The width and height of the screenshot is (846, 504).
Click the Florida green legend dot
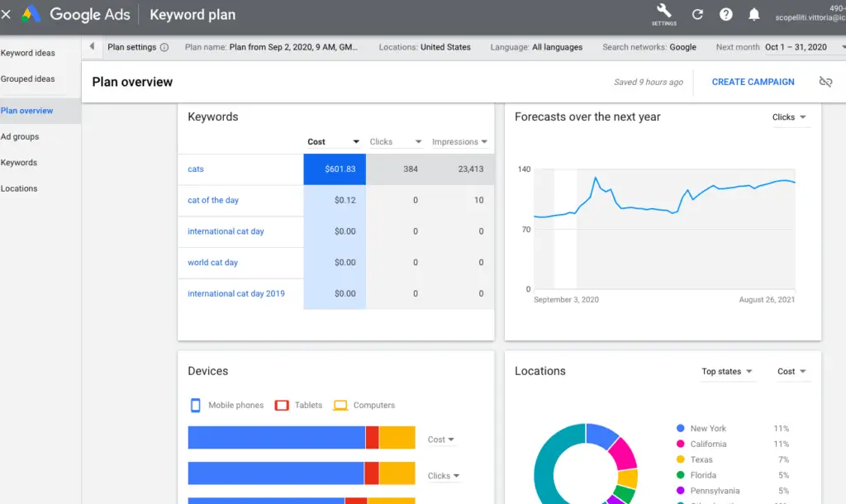(x=681, y=475)
